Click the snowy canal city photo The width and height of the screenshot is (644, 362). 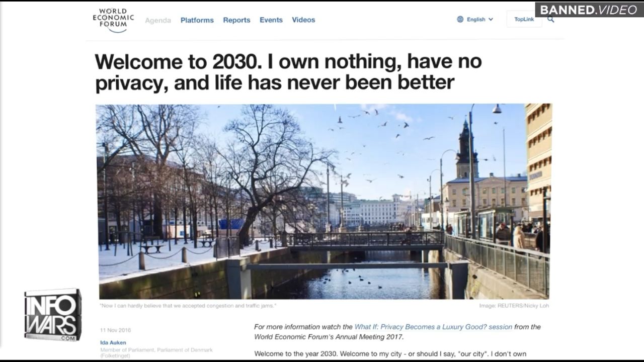pyautogui.click(x=324, y=201)
